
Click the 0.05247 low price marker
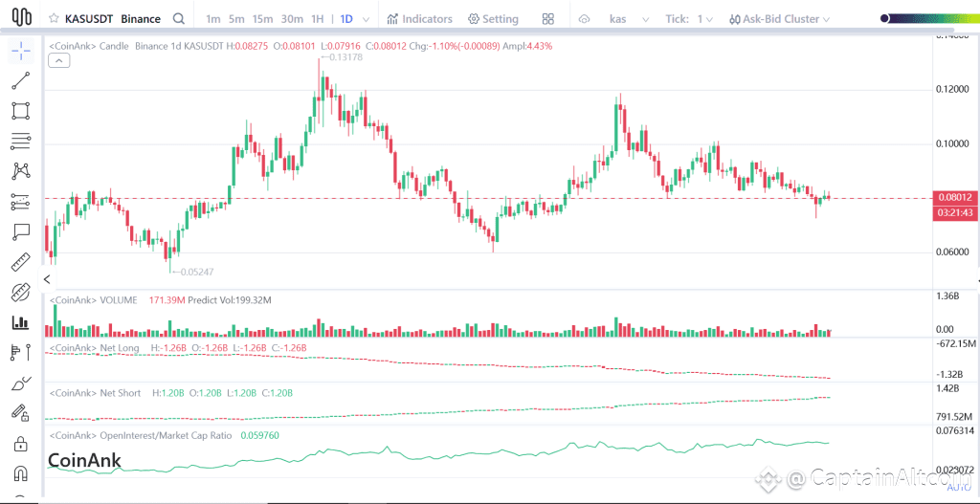191,272
